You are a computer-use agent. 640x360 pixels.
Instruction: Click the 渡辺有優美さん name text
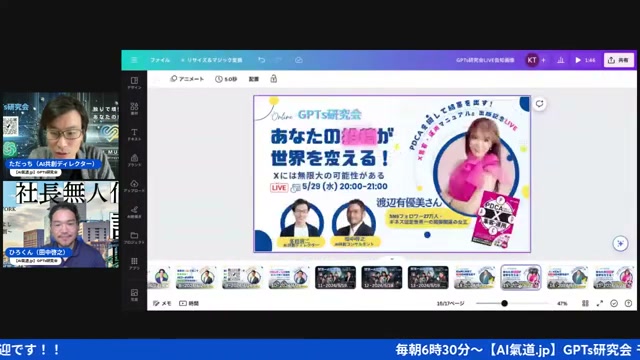[409, 202]
